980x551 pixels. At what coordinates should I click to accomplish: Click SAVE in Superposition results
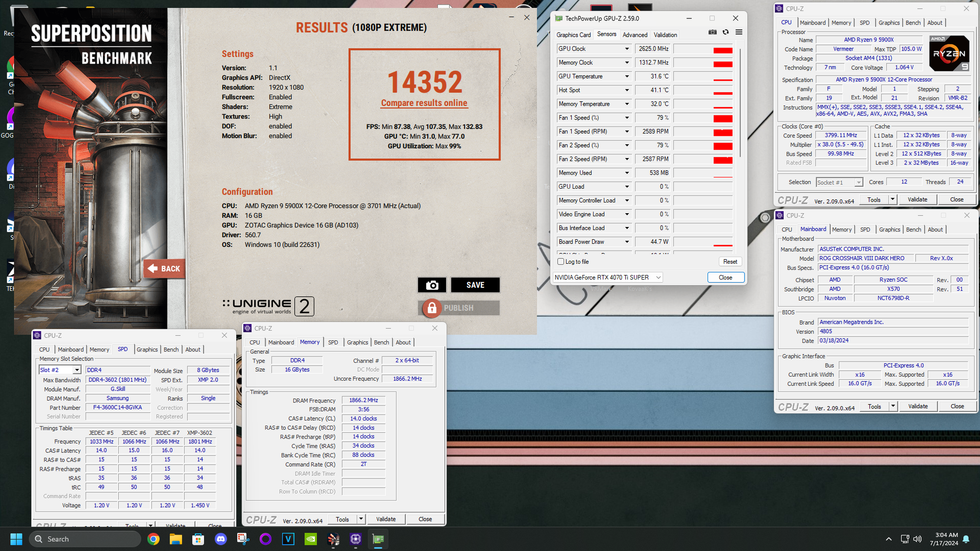click(475, 285)
